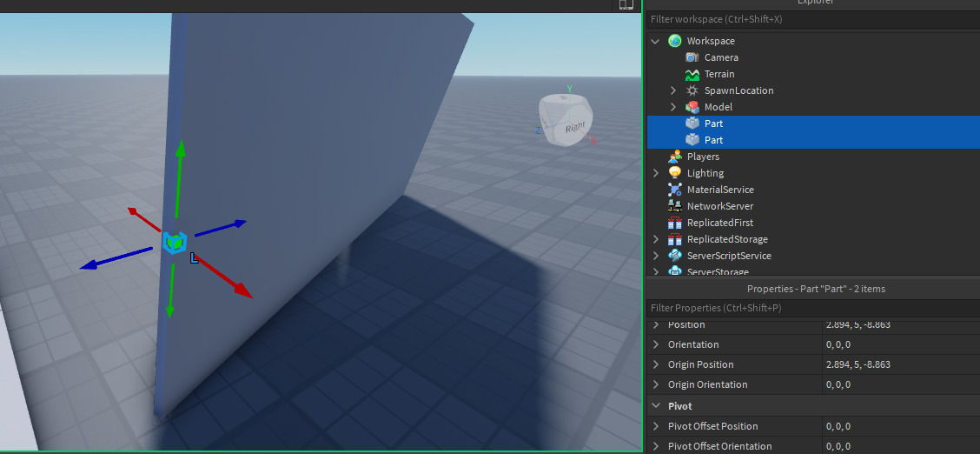
Task: Expand the Pivot Offset Position property
Action: (x=656, y=426)
